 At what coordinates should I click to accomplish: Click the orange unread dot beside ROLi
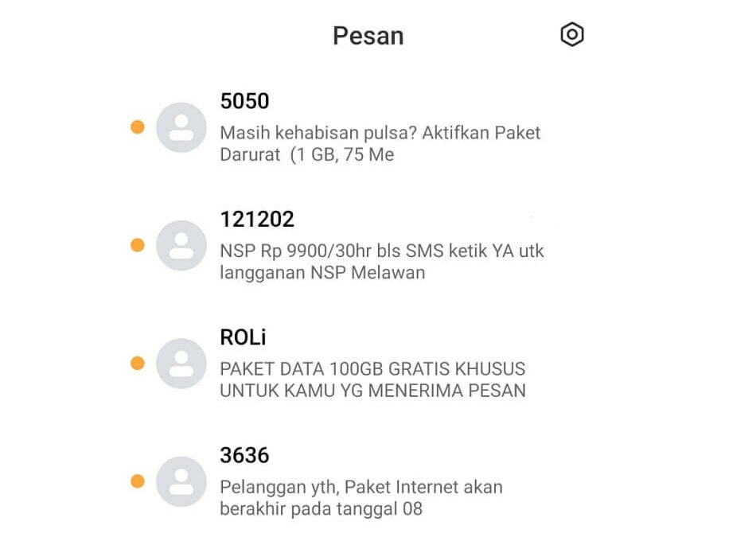[138, 363]
